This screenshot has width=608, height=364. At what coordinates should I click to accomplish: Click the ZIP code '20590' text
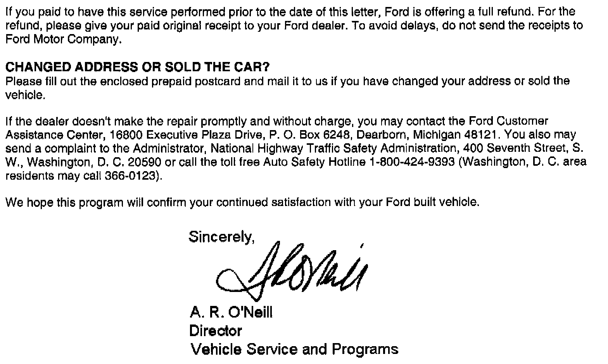(x=148, y=162)
